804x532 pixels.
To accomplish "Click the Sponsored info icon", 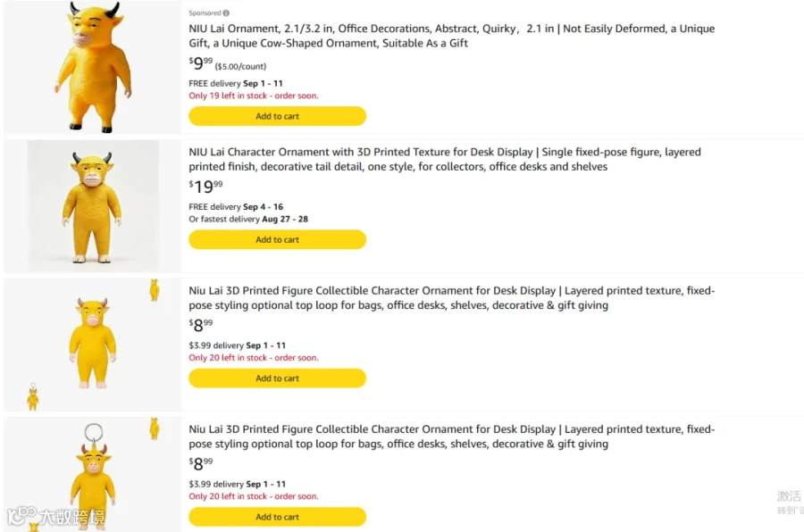I will pyautogui.click(x=226, y=12).
